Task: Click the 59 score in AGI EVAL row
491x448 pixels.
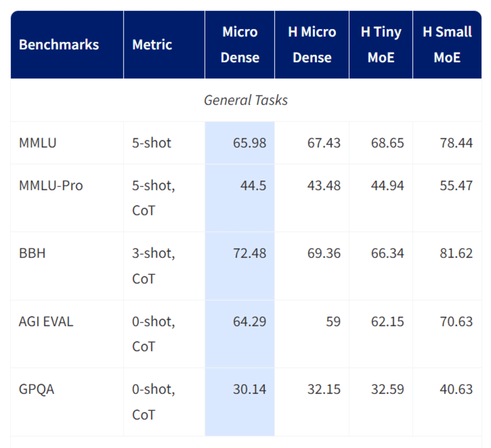Action: [x=333, y=322]
